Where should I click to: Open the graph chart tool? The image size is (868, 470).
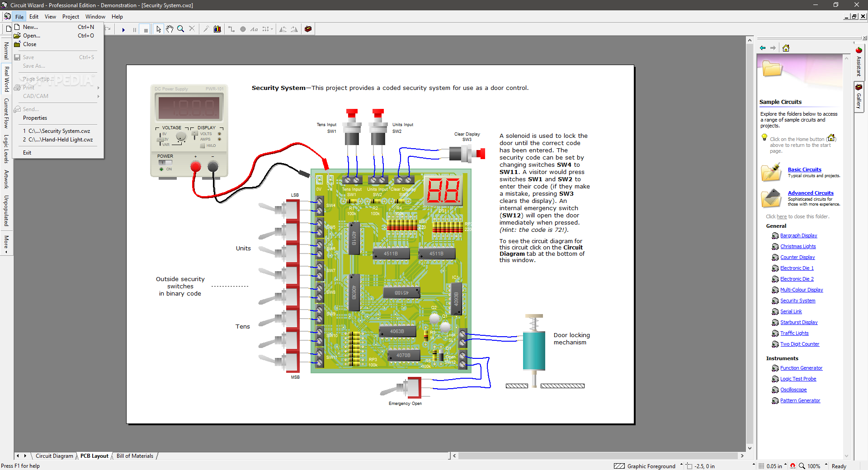[217, 29]
